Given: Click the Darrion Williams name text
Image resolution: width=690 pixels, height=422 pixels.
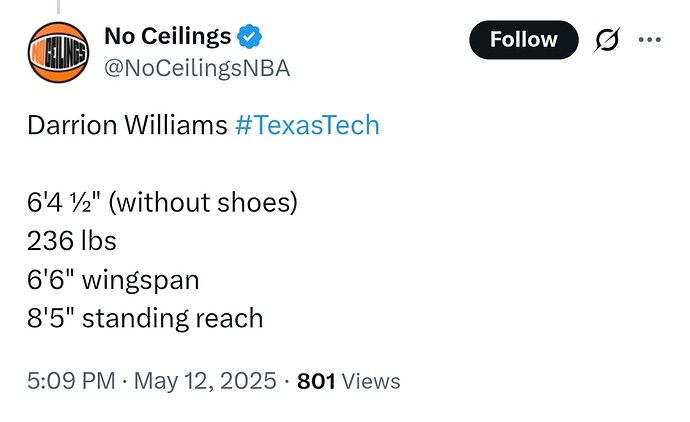Looking at the screenshot, I should (x=126, y=126).
